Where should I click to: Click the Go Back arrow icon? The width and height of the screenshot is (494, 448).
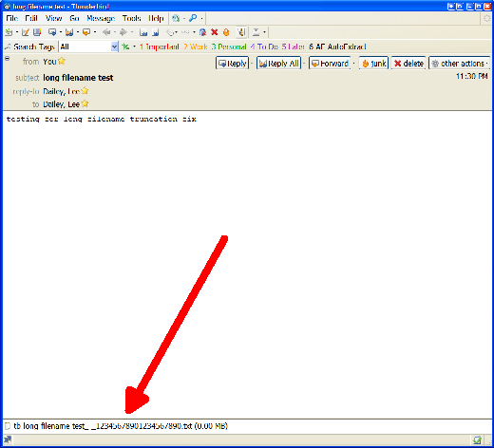[x=106, y=32]
